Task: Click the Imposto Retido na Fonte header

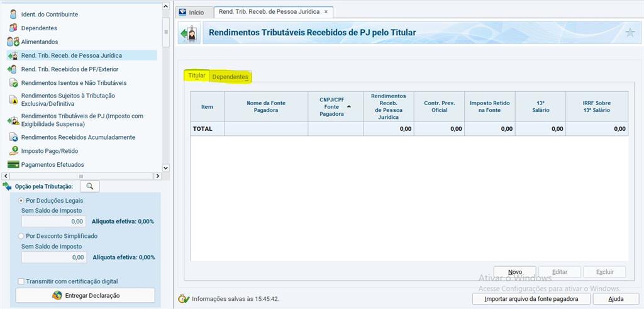Action: pos(490,106)
